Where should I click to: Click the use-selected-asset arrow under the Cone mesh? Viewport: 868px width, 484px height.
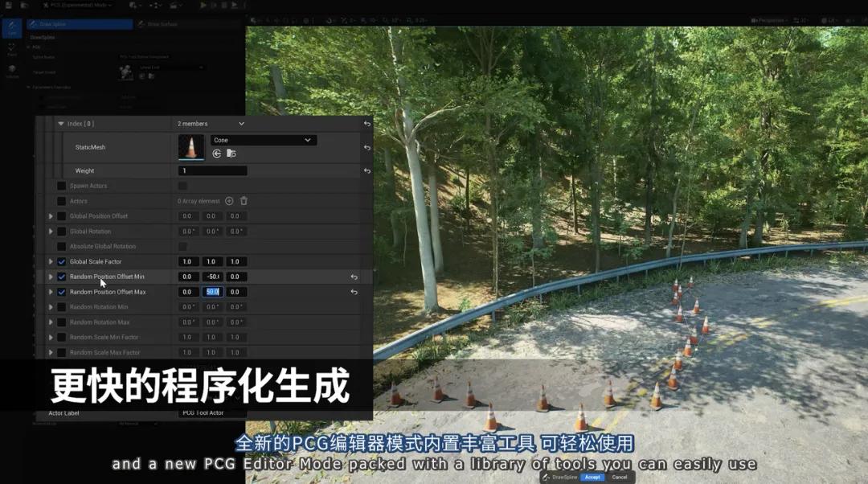(217, 154)
